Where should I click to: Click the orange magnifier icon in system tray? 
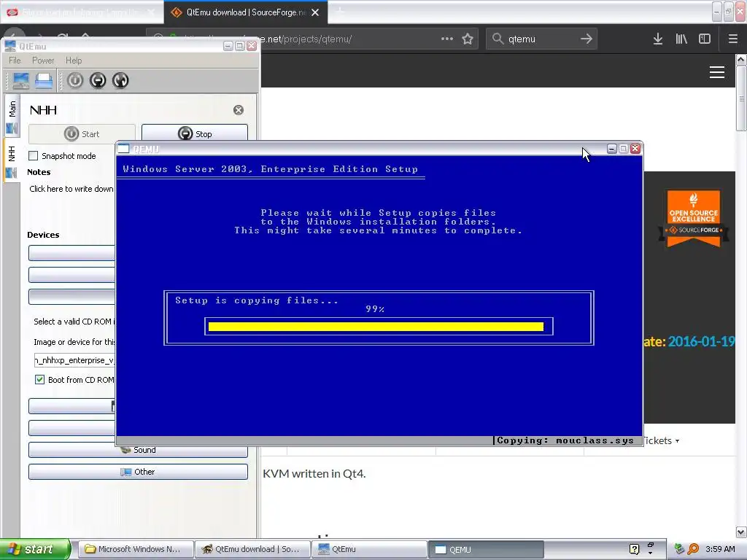point(694,549)
